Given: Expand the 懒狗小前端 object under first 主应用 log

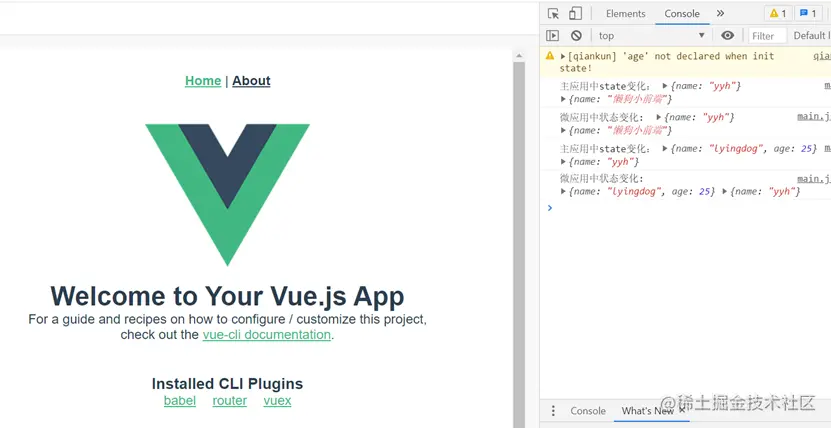Looking at the screenshot, I should [x=563, y=99].
